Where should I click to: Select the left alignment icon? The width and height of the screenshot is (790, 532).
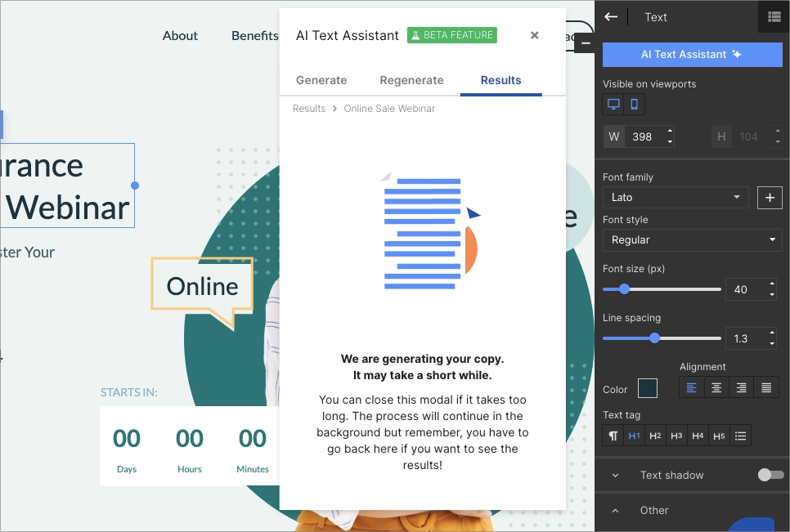pyautogui.click(x=691, y=387)
